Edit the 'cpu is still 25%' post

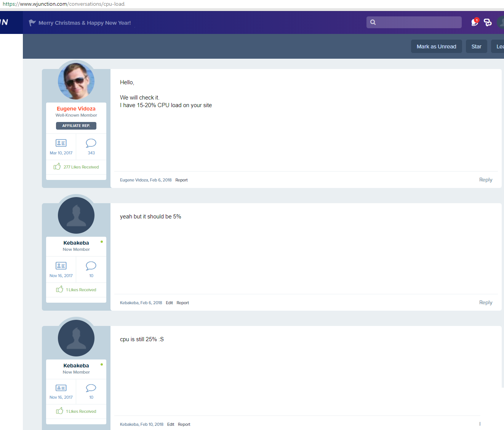point(171,424)
